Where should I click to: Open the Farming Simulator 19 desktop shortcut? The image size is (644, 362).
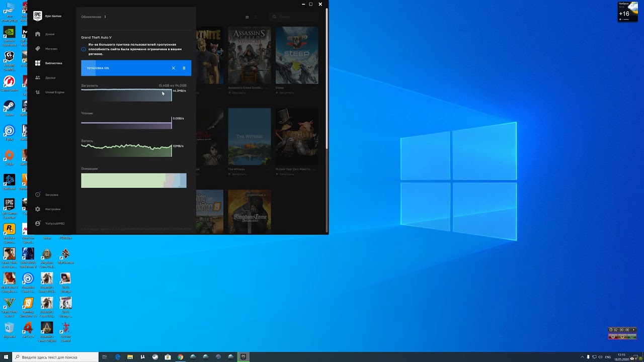coord(28,307)
